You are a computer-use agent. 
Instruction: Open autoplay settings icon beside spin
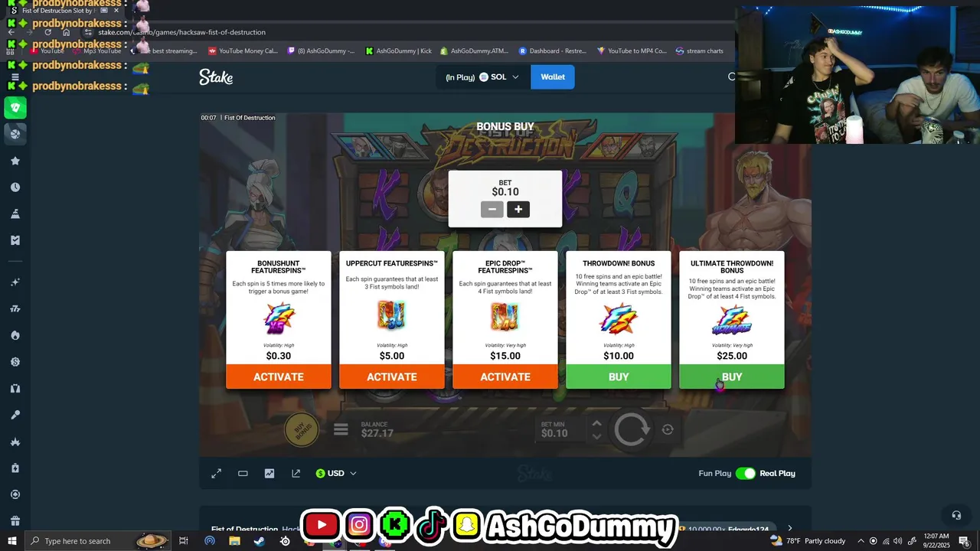click(x=668, y=429)
